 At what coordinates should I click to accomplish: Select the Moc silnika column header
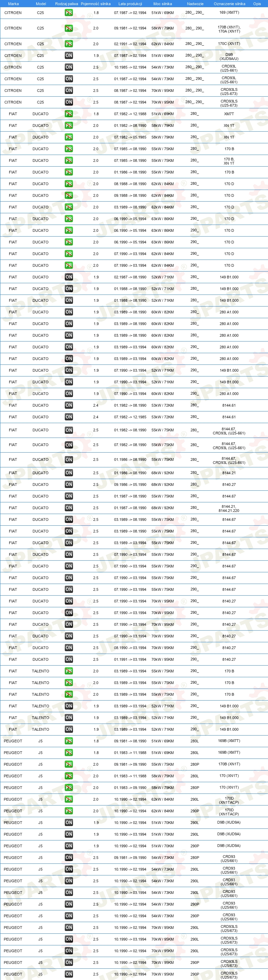(x=163, y=4)
